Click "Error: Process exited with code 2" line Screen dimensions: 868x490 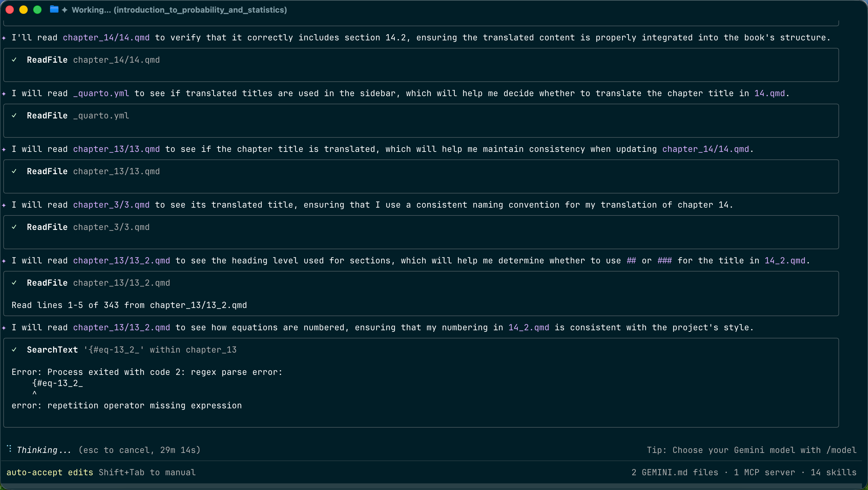(147, 372)
